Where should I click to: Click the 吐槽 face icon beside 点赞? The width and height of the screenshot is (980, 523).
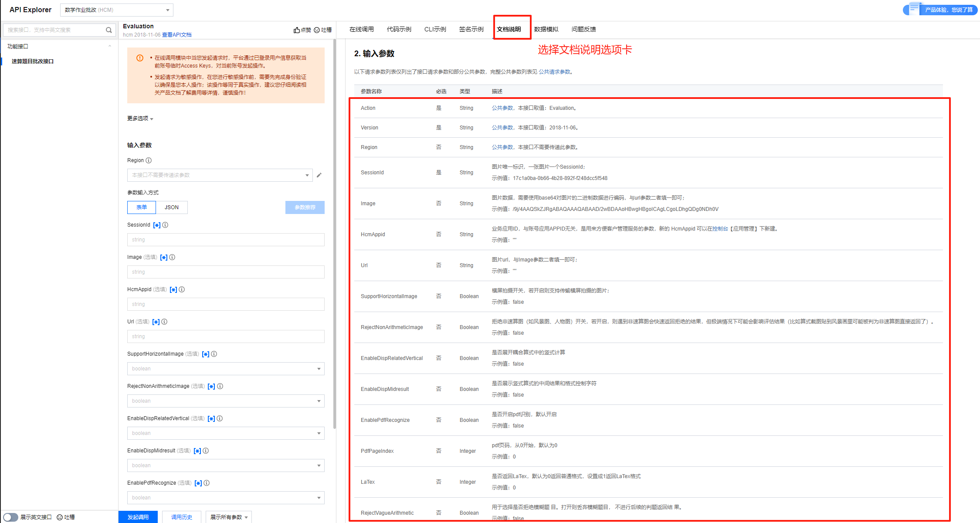pyautogui.click(x=317, y=30)
